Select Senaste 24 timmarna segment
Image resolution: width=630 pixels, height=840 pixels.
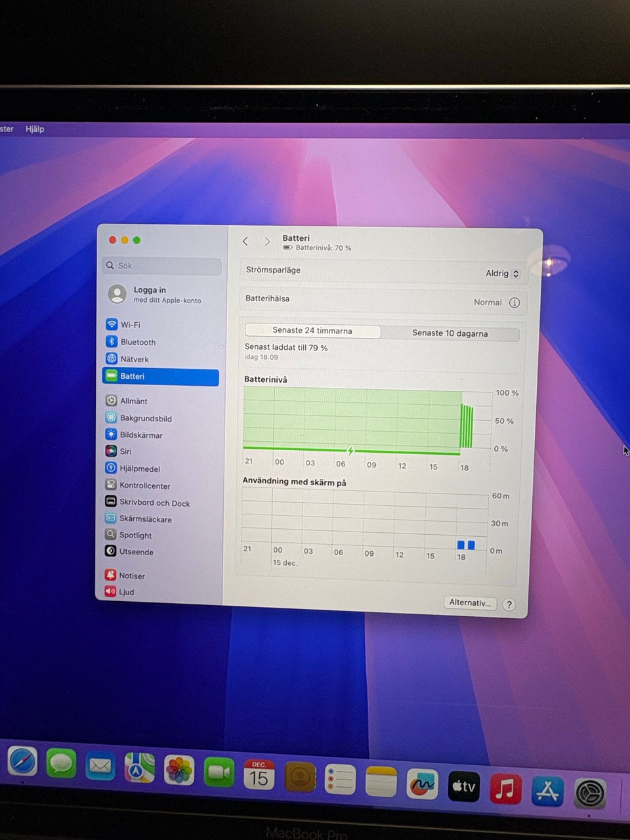pos(312,331)
